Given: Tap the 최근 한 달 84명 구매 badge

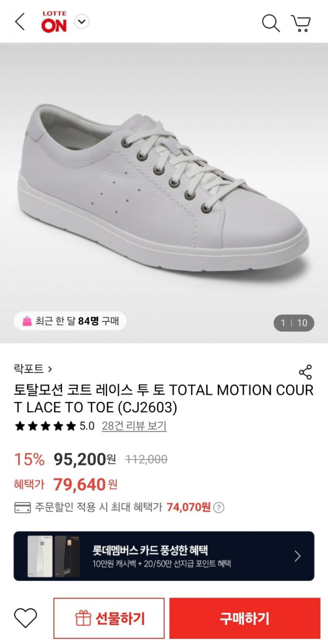Looking at the screenshot, I should [x=70, y=321].
